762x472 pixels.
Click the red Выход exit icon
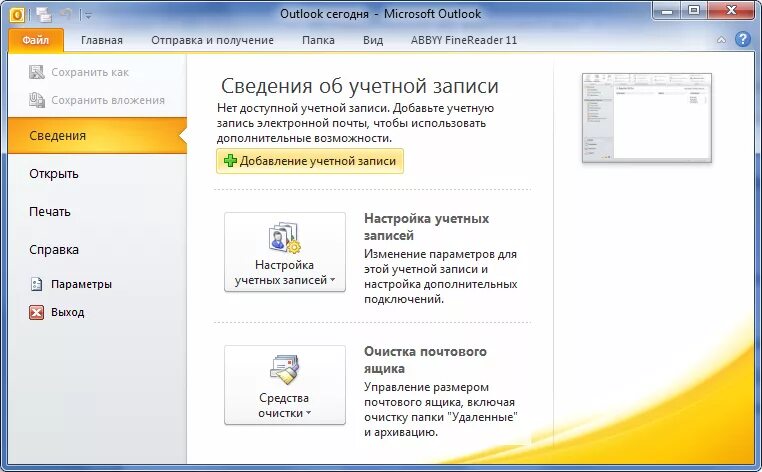(x=36, y=312)
